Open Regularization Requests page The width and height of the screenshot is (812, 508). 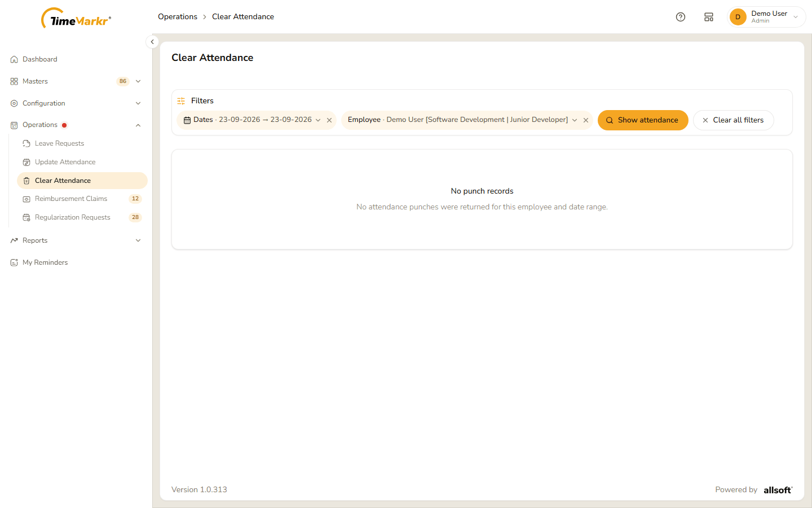[82, 217]
